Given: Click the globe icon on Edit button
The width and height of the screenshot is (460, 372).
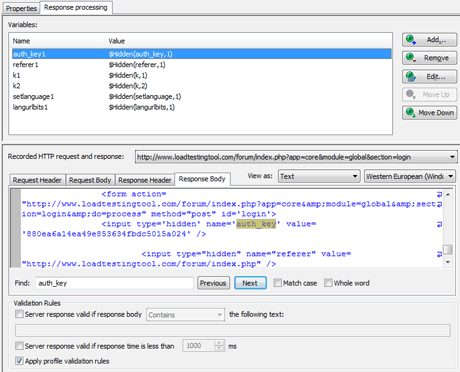Looking at the screenshot, I should [411, 77].
